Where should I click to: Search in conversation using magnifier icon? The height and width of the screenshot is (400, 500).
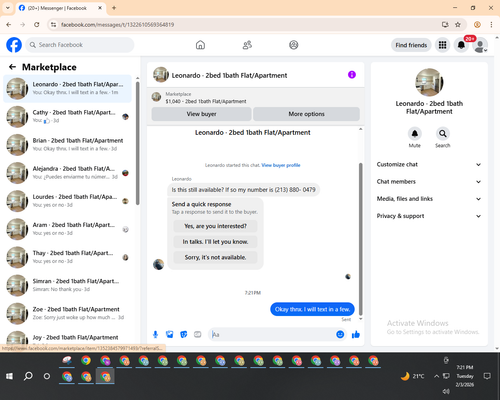443,134
